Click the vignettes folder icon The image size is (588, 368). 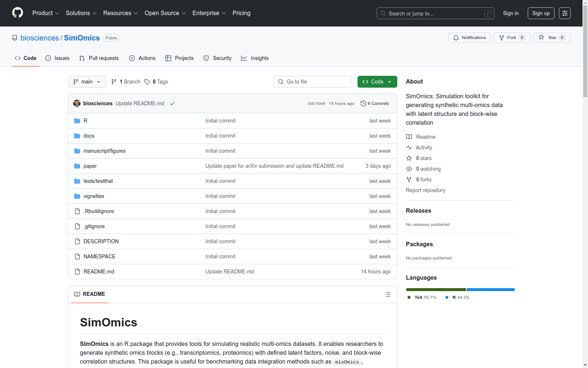coord(77,196)
